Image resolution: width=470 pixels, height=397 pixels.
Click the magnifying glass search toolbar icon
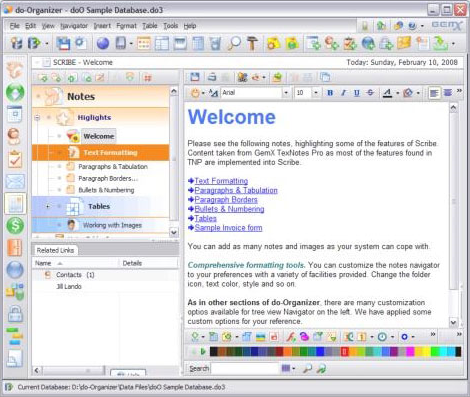point(234,43)
